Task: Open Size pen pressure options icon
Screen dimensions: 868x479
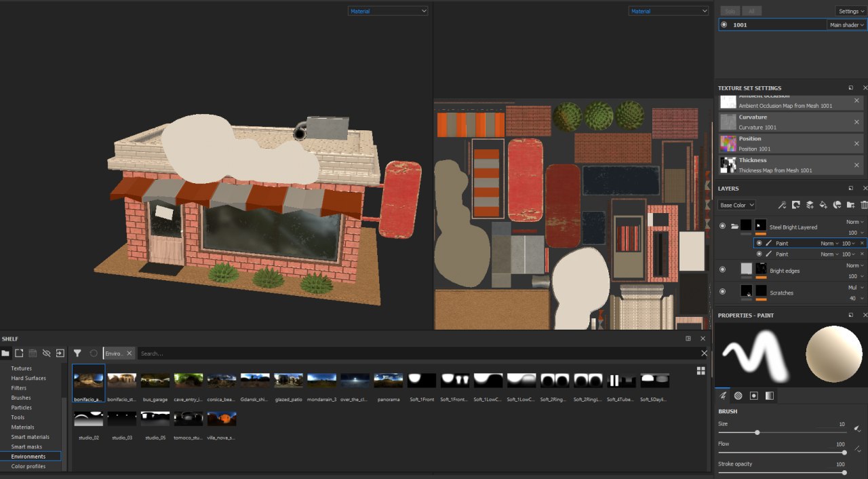Action: tap(858, 429)
